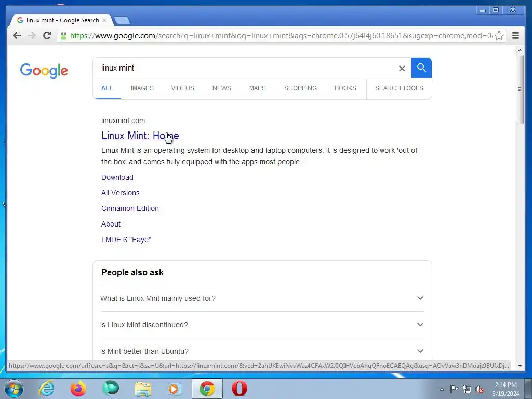The image size is (532, 399).
Task: Click the muted volume tray icon
Action: [x=480, y=389]
